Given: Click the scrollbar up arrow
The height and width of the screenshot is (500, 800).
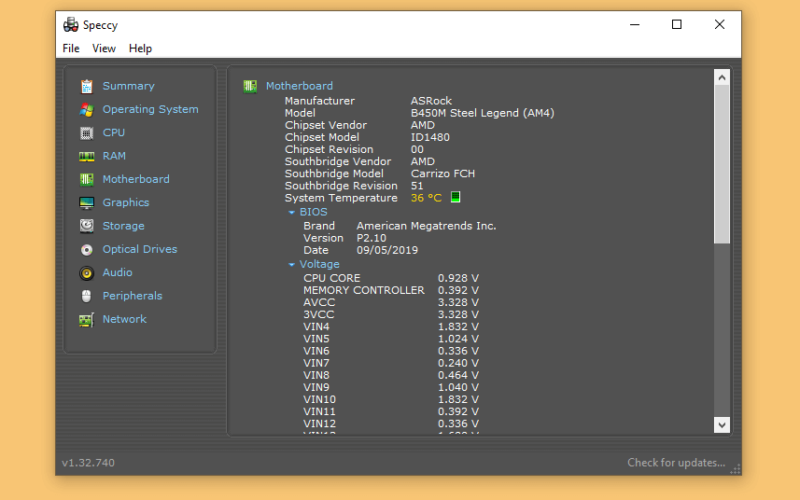Looking at the screenshot, I should [721, 78].
